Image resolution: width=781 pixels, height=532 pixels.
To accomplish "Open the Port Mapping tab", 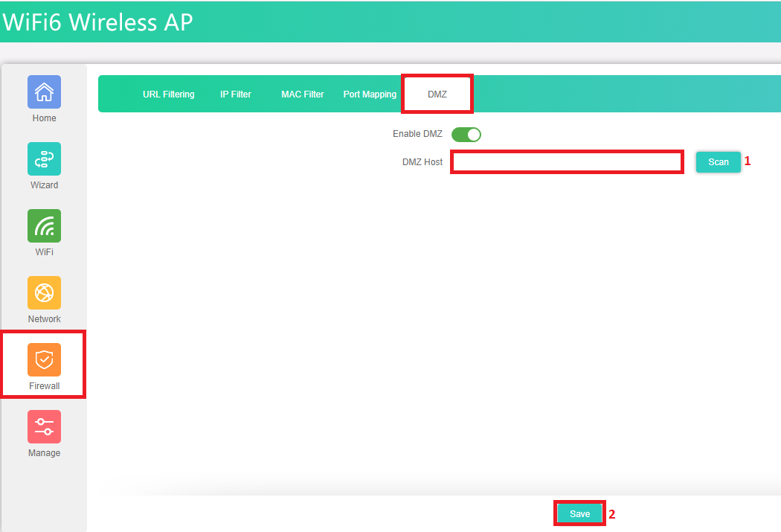I will [370, 94].
